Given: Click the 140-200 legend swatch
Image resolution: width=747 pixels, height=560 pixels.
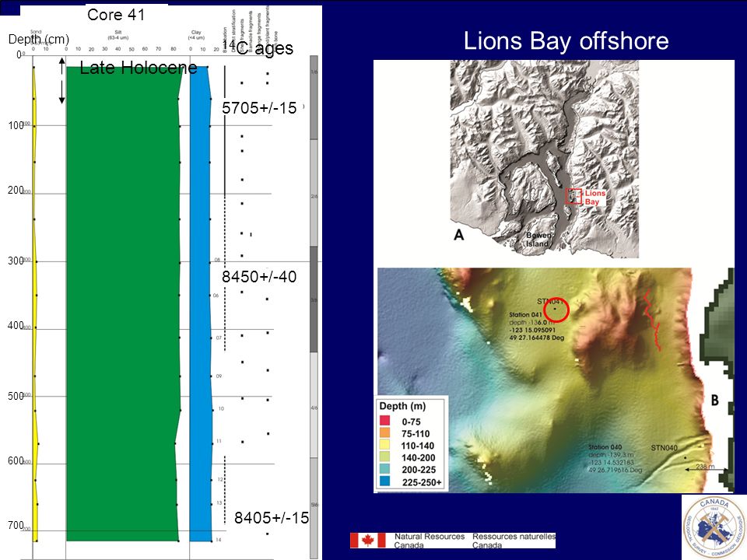Looking at the screenshot, I should 384,457.
